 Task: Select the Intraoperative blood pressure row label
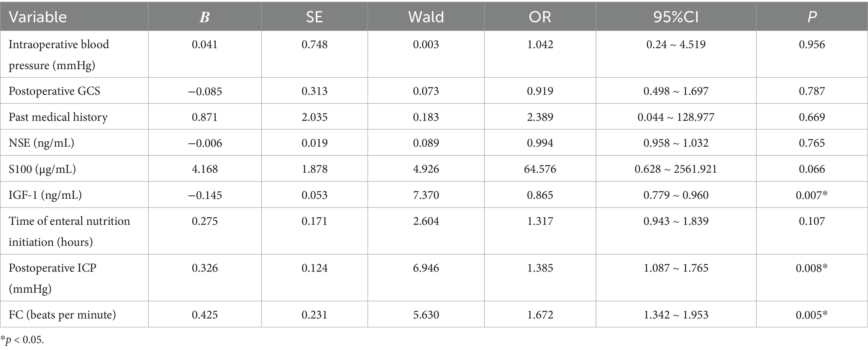tap(59, 55)
